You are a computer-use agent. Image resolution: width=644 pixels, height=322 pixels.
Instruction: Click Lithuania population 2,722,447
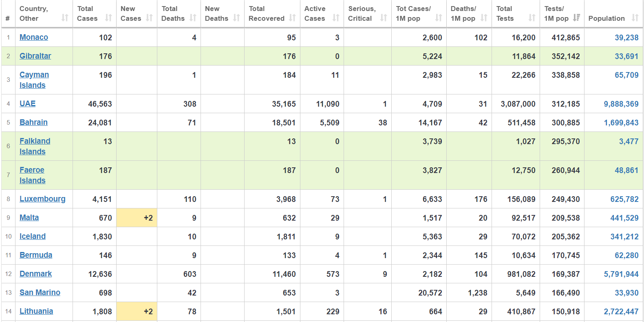(x=621, y=311)
